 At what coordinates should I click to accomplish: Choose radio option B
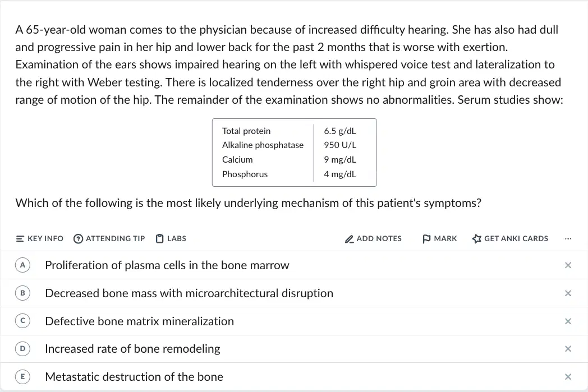click(x=22, y=293)
